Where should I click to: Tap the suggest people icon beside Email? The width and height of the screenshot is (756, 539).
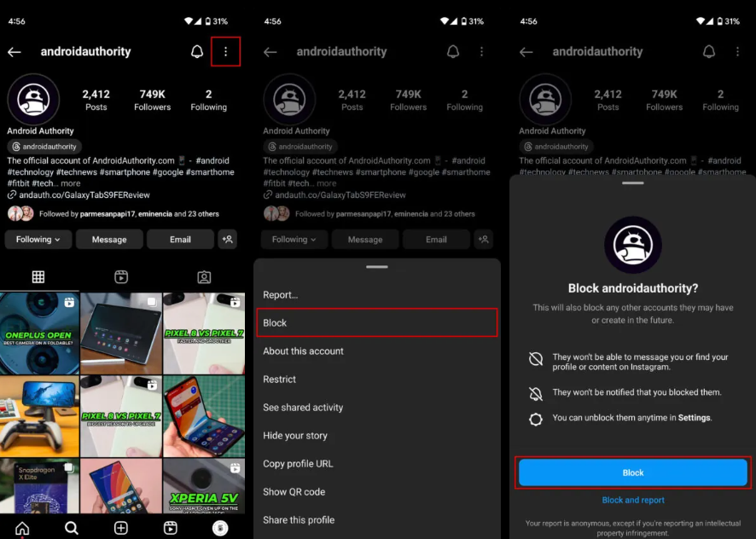point(228,239)
